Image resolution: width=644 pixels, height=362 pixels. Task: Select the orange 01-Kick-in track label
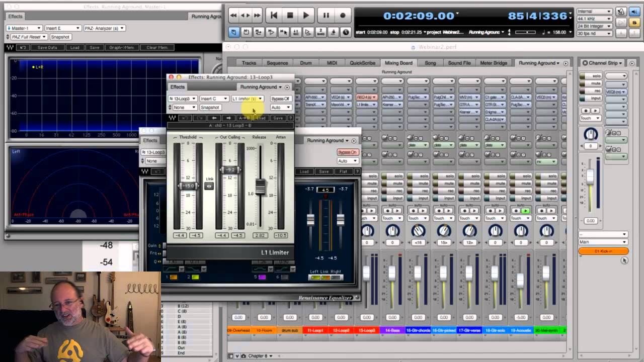click(603, 251)
